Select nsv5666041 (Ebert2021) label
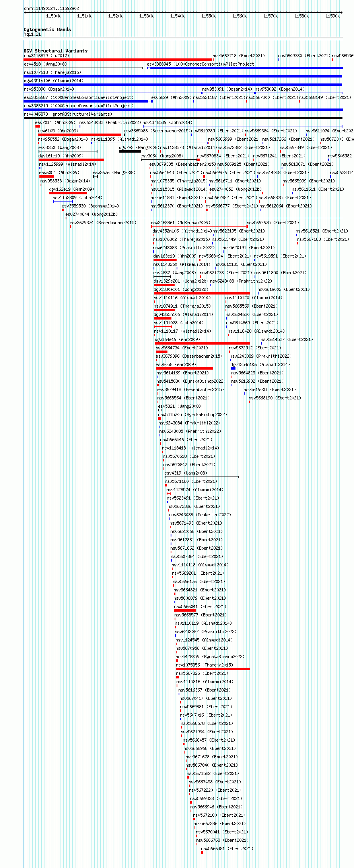Image resolution: width=354 pixels, height=868 pixels. (200, 606)
